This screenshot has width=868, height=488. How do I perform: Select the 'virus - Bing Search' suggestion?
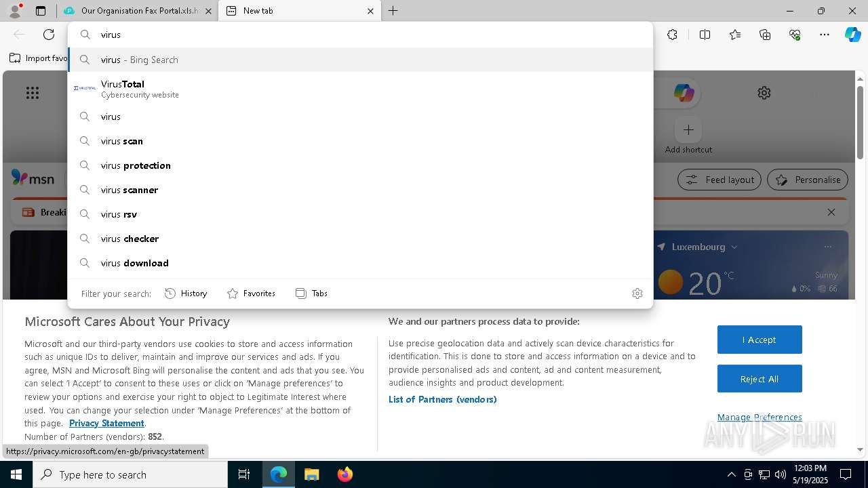pos(360,60)
